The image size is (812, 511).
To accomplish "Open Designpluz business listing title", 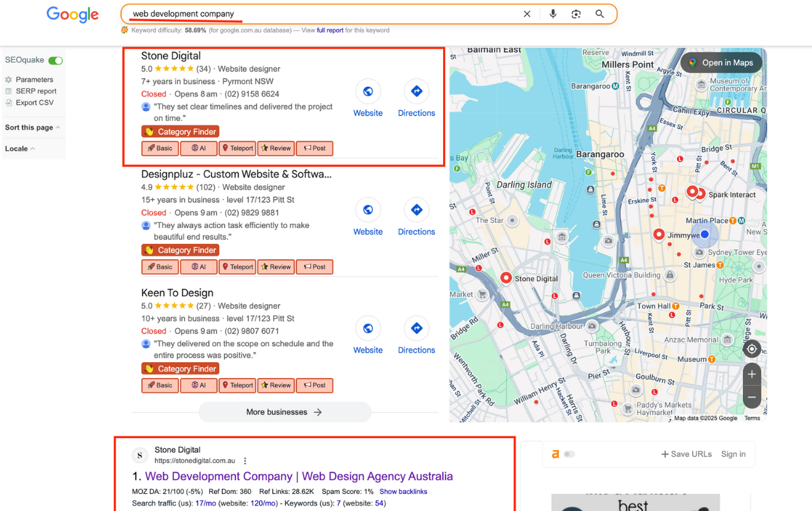I will point(236,174).
